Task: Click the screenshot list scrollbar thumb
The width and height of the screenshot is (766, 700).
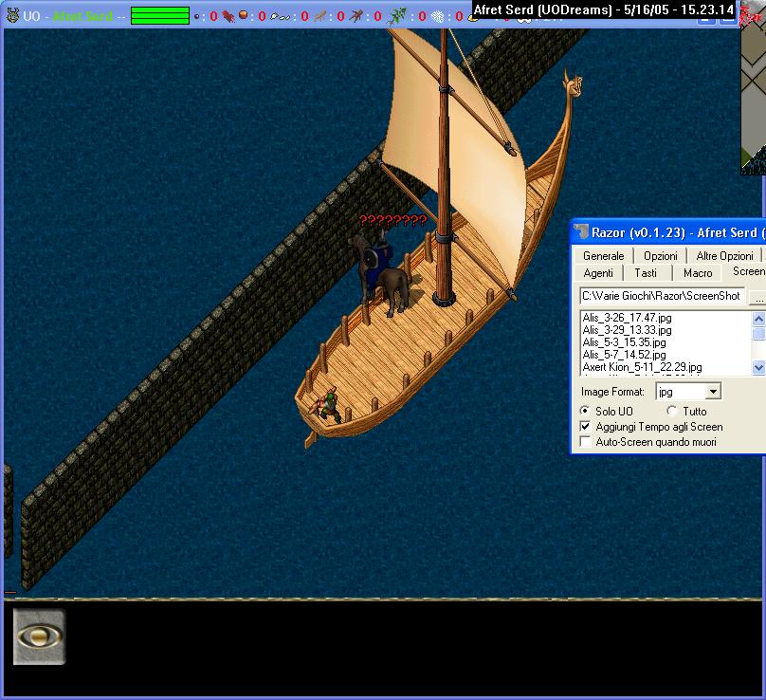Action: click(758, 333)
